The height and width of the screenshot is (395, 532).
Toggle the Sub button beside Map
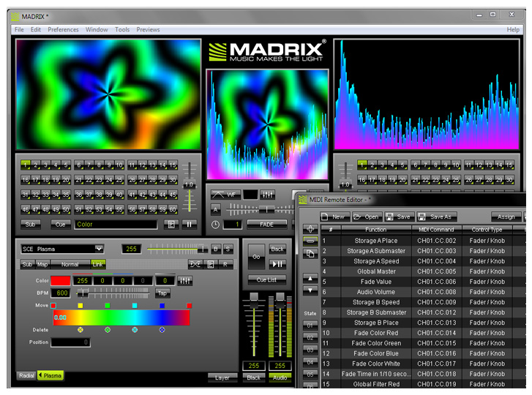coord(27,264)
